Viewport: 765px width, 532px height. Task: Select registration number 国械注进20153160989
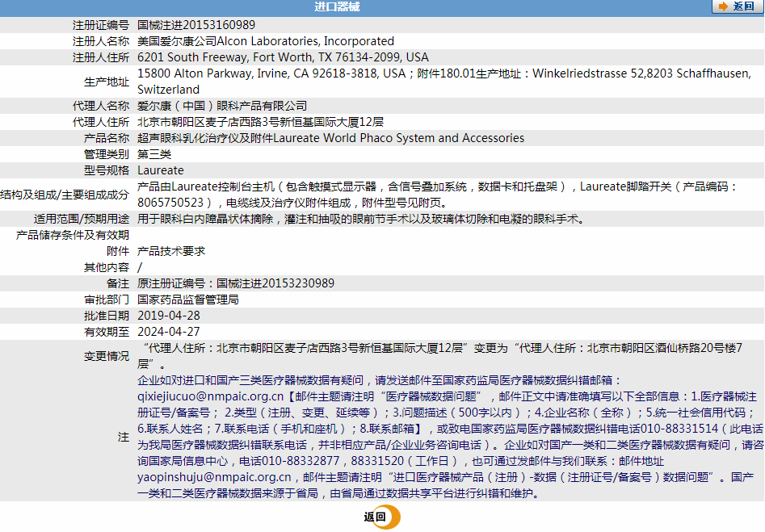pos(196,25)
